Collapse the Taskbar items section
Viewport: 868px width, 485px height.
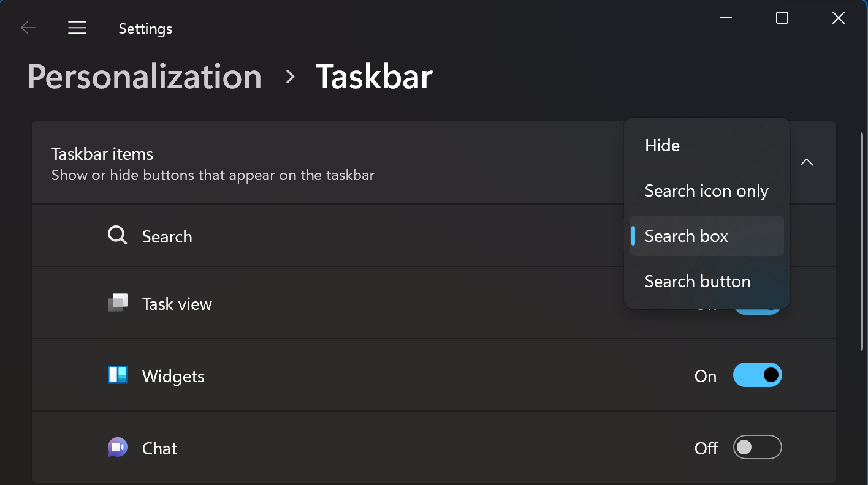[x=807, y=162]
